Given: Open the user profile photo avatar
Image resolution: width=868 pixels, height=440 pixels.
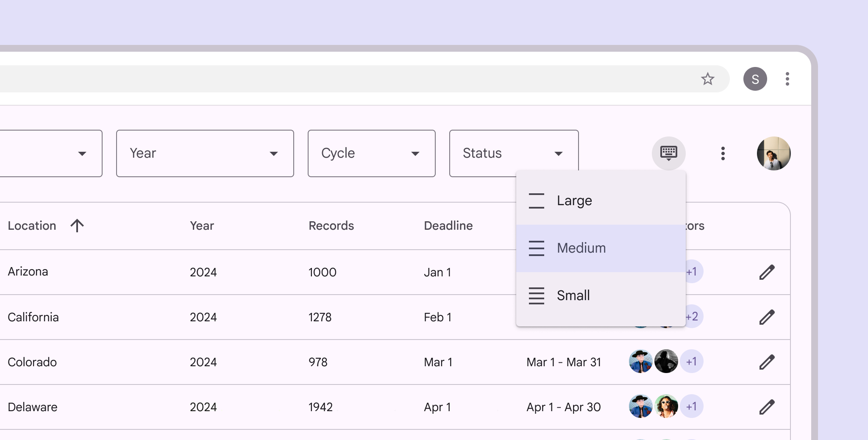Looking at the screenshot, I should [773, 153].
